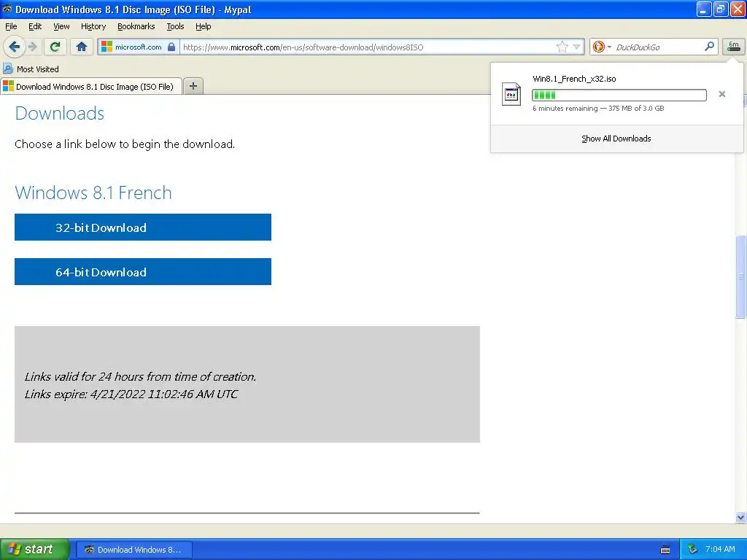Click the keyboard icon in the taskbar
The height and width of the screenshot is (560, 747).
coord(665,550)
